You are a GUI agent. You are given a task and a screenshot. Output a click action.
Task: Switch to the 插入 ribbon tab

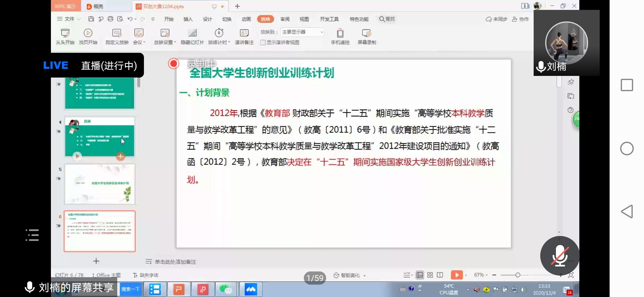[x=188, y=19]
